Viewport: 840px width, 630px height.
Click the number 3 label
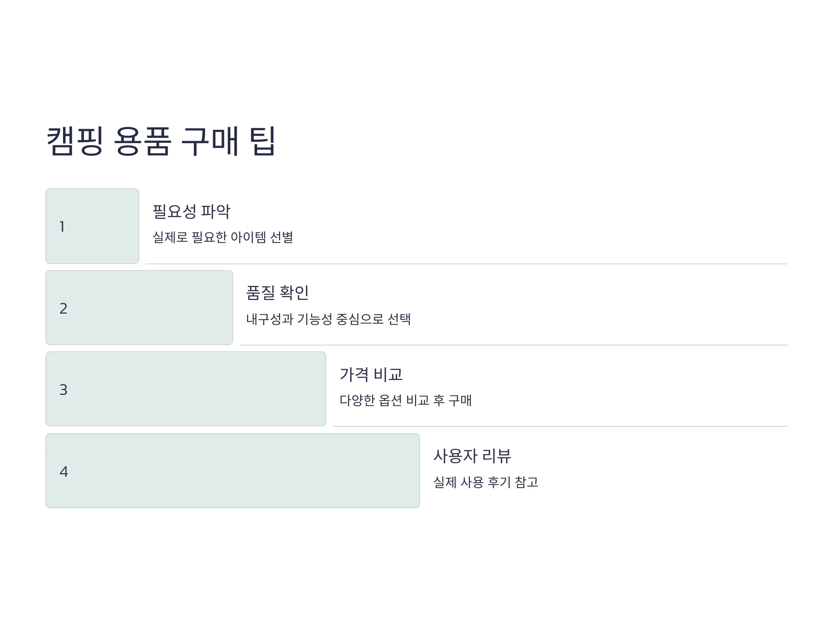click(x=63, y=390)
